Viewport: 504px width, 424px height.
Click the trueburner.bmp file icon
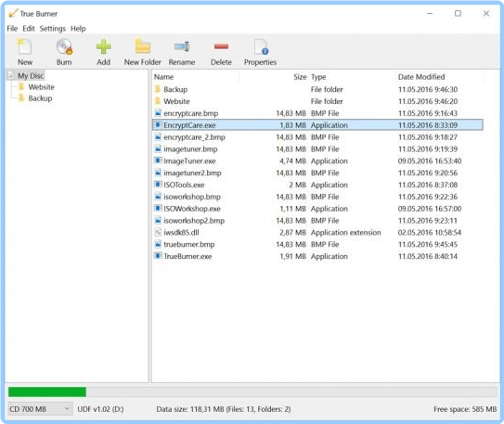pos(158,244)
